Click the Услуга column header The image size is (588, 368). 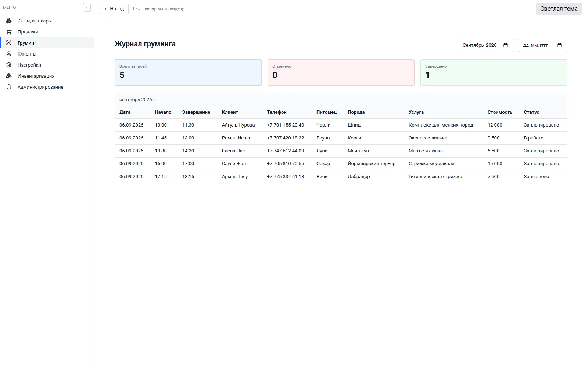tap(416, 112)
